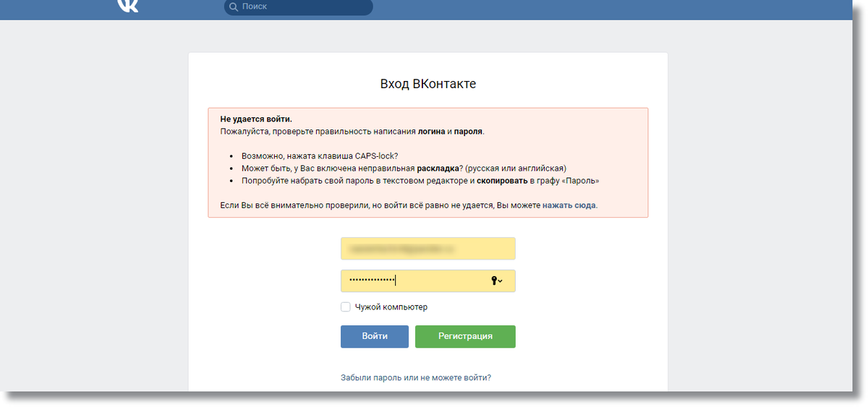Toggle the Чужой компьютер checkbox
This screenshot has height=407, width=868.
[x=346, y=307]
